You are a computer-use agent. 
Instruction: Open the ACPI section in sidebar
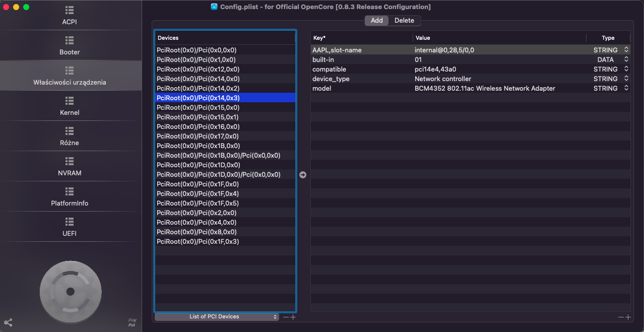click(x=70, y=16)
